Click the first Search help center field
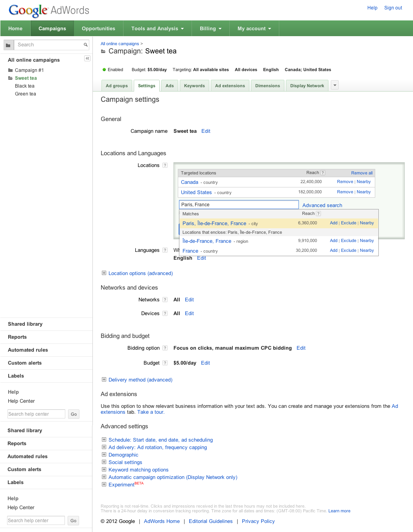This screenshot has width=413, height=532. click(36, 414)
